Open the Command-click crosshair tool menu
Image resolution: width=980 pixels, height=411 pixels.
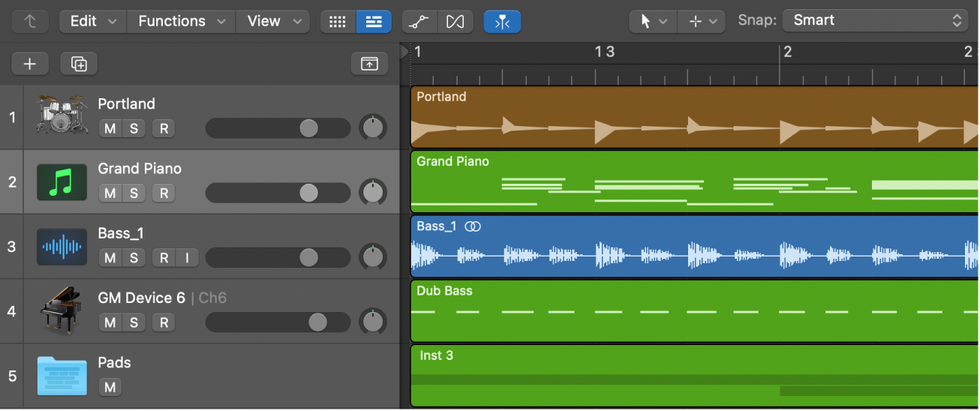point(702,22)
